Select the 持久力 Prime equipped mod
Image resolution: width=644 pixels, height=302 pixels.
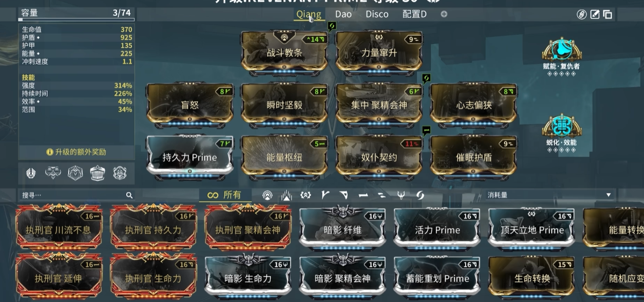(x=190, y=156)
